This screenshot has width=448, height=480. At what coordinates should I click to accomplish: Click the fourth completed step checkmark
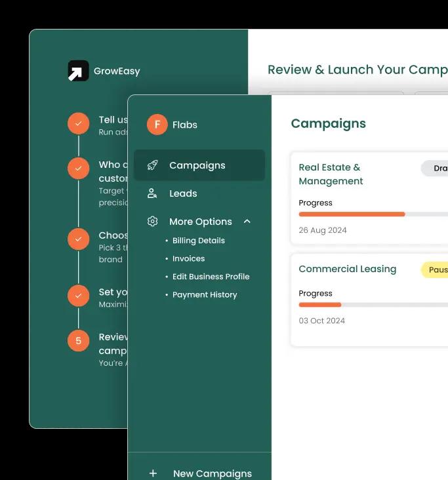[x=78, y=296]
